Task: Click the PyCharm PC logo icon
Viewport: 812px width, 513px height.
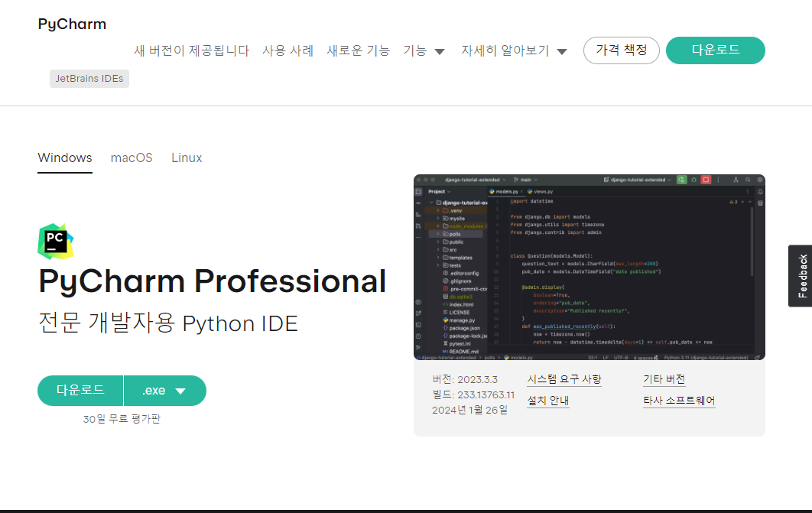Action: click(55, 242)
